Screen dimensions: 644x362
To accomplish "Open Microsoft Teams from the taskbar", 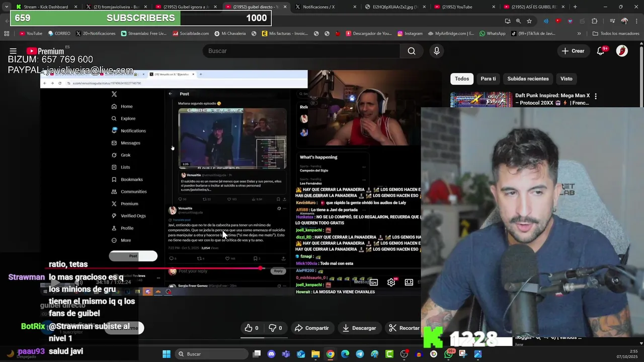I will [286, 354].
